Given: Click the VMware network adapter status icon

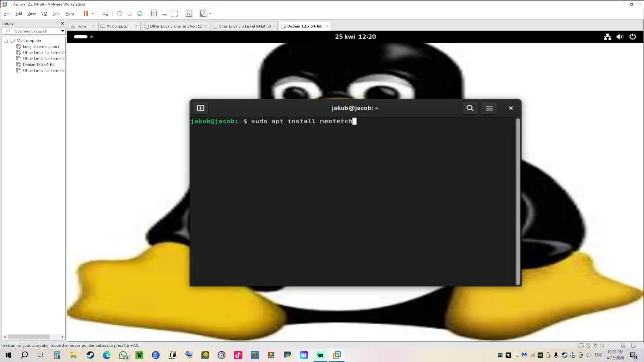Looking at the screenshot, I should tap(595, 346).
